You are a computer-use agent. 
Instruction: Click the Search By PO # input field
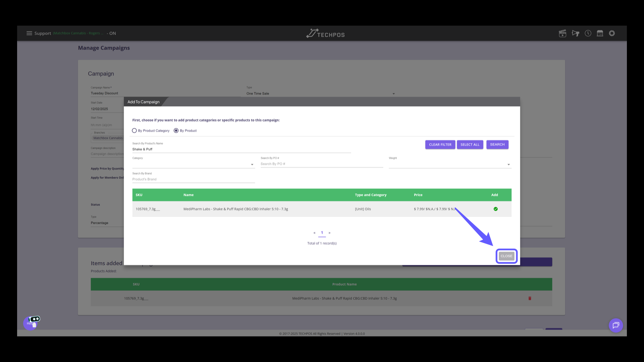point(321,164)
